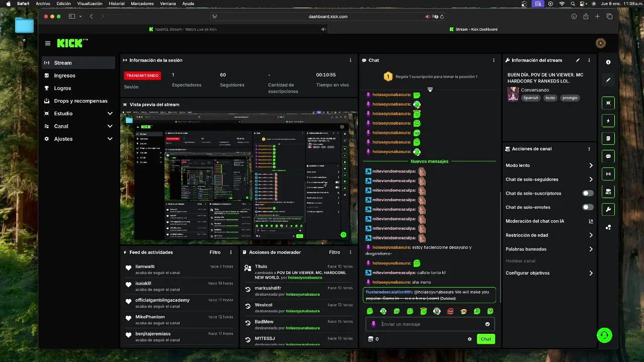Click the green Chat send button

point(486,339)
